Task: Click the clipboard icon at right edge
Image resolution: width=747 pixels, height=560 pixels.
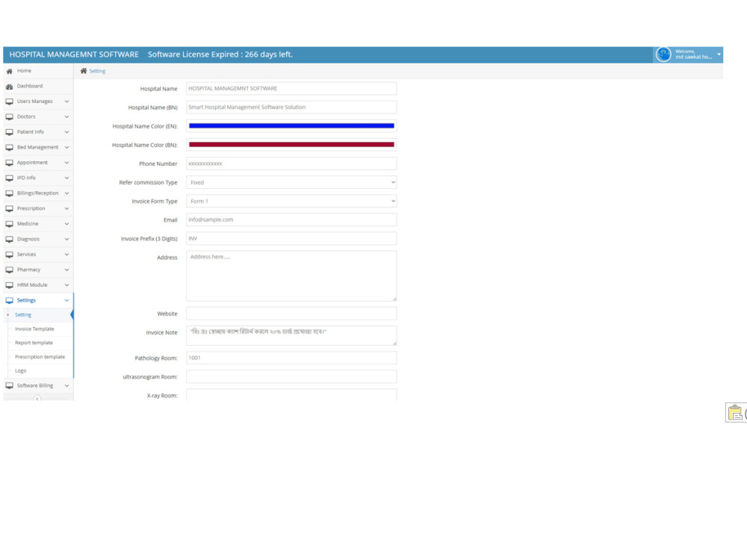Action: (735, 412)
